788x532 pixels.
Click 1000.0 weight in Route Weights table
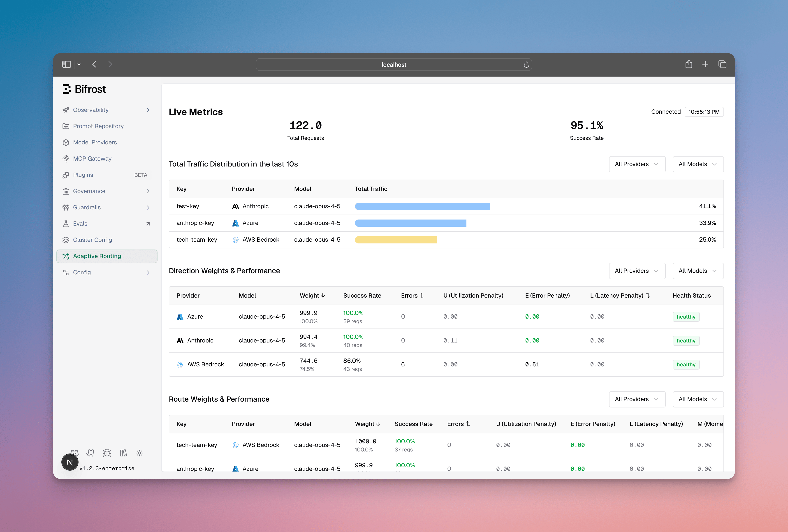[366, 442]
